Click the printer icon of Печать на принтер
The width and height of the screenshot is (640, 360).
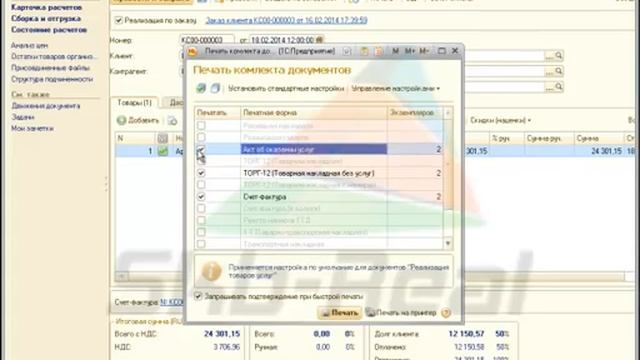coord(370,313)
